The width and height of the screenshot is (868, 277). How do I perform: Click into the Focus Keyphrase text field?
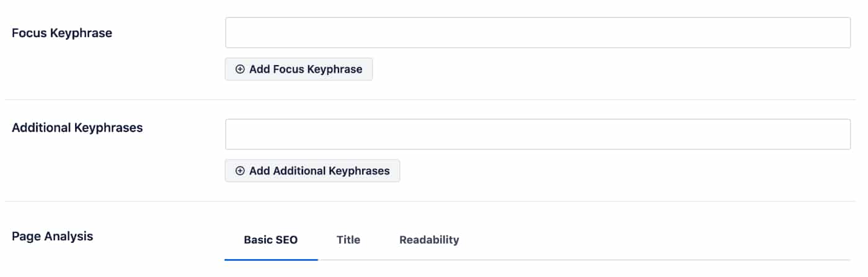click(x=538, y=33)
